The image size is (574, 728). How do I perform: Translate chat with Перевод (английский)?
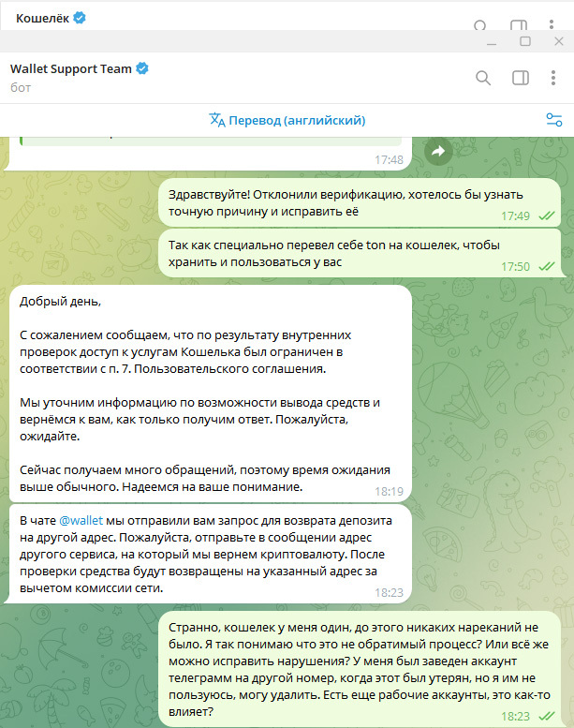pos(287,120)
